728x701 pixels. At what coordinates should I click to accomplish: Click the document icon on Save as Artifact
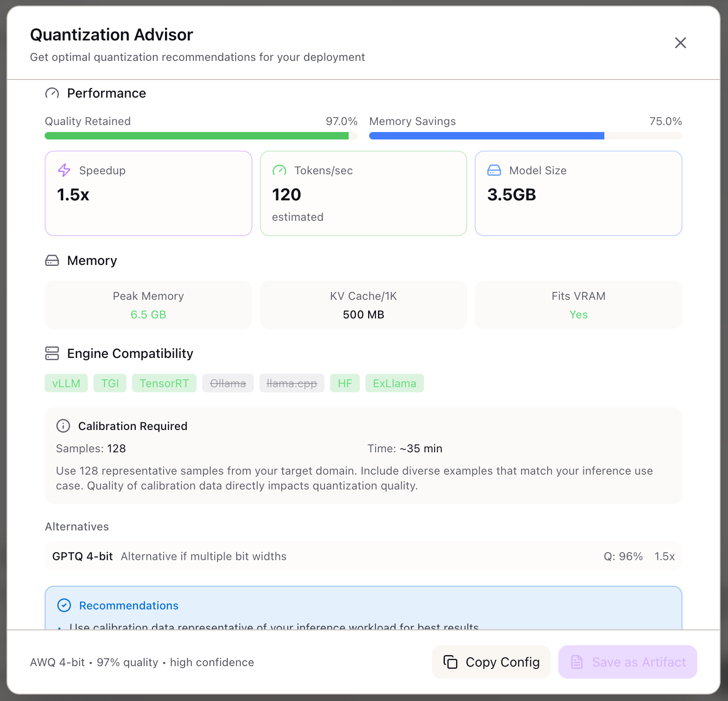pos(577,662)
